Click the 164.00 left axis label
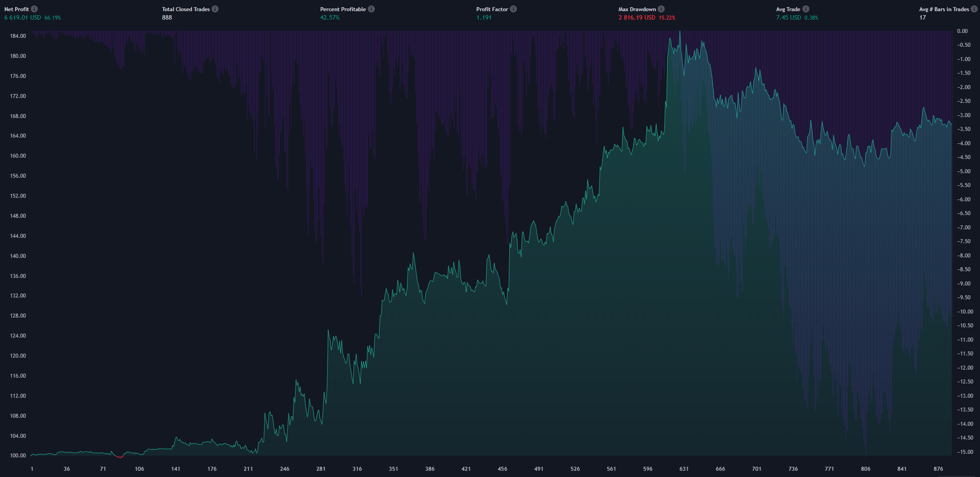This screenshot has height=477, width=980. tap(18, 136)
